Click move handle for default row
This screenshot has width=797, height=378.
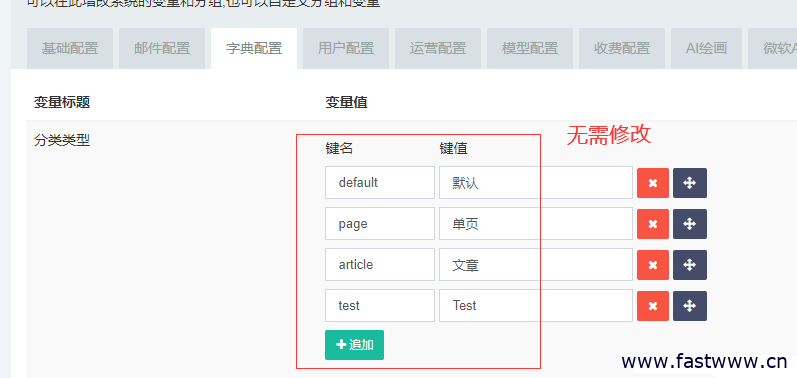[x=690, y=183]
